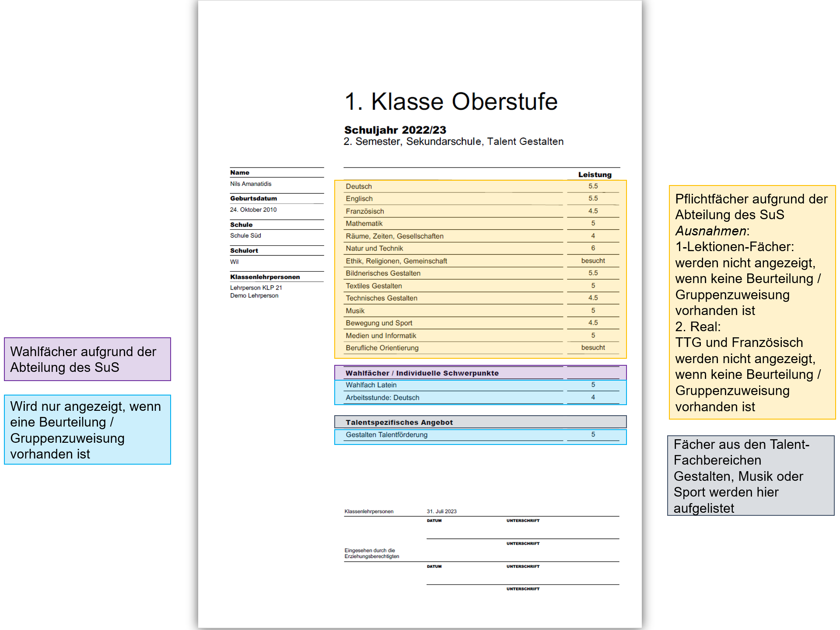Select the Mathematik subject row
The image size is (840, 630).
(364, 224)
